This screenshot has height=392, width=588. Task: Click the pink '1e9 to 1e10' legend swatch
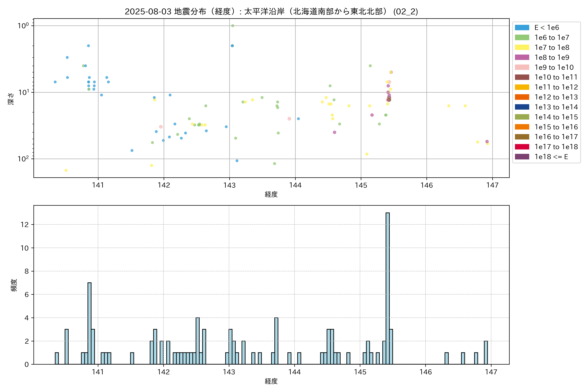click(522, 67)
